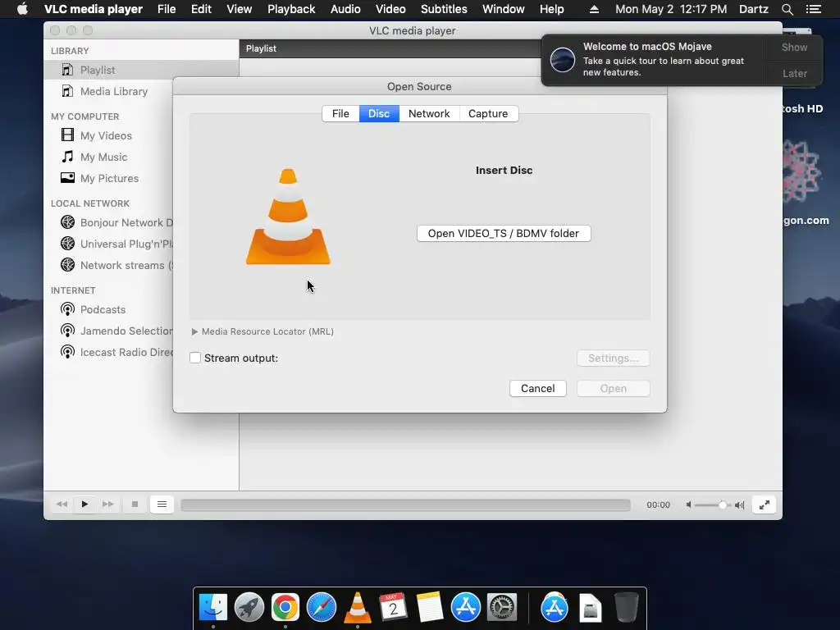840x630 pixels.
Task: Open the Audio menu
Action: click(345, 9)
